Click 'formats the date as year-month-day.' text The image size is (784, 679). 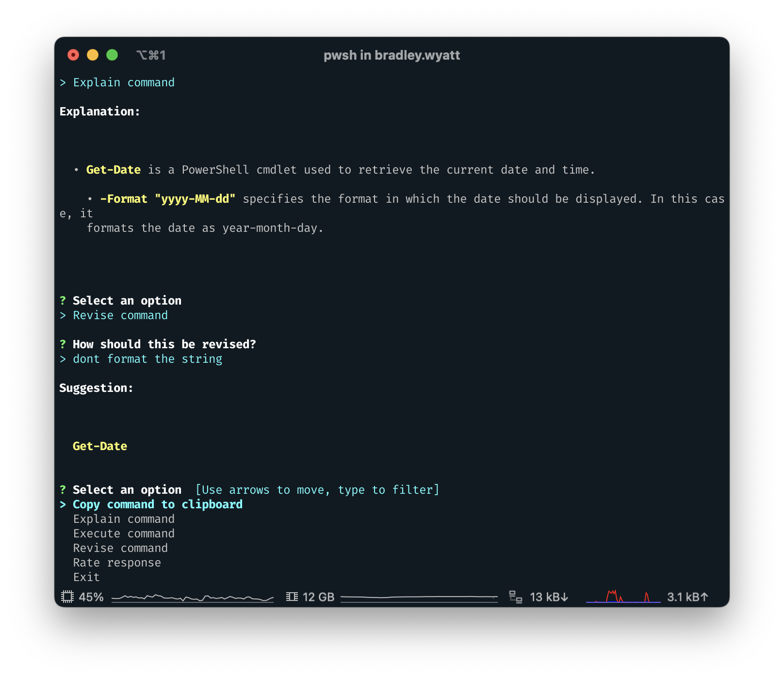point(205,228)
